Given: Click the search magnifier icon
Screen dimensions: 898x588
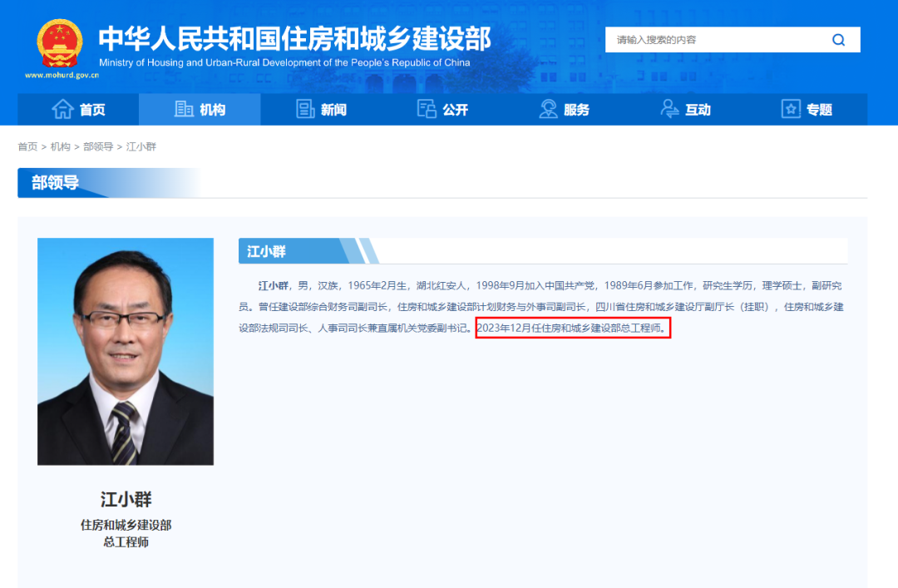Looking at the screenshot, I should tap(840, 39).
